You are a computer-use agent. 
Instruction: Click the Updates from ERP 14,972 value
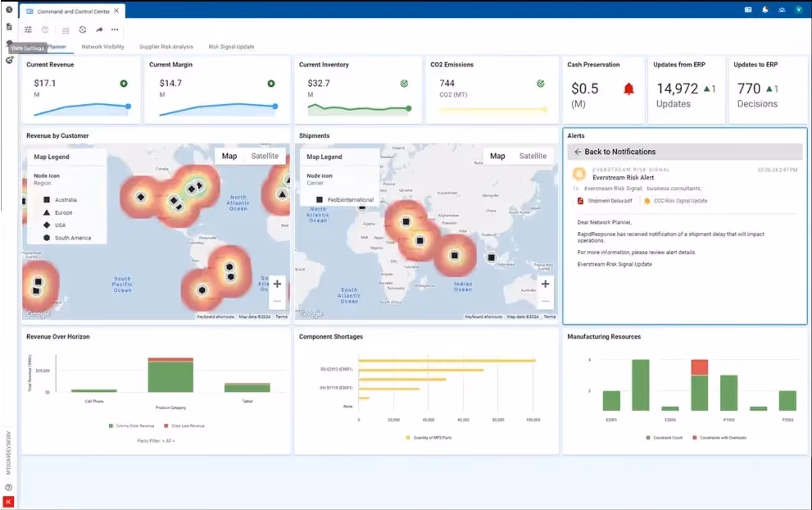pyautogui.click(x=678, y=89)
